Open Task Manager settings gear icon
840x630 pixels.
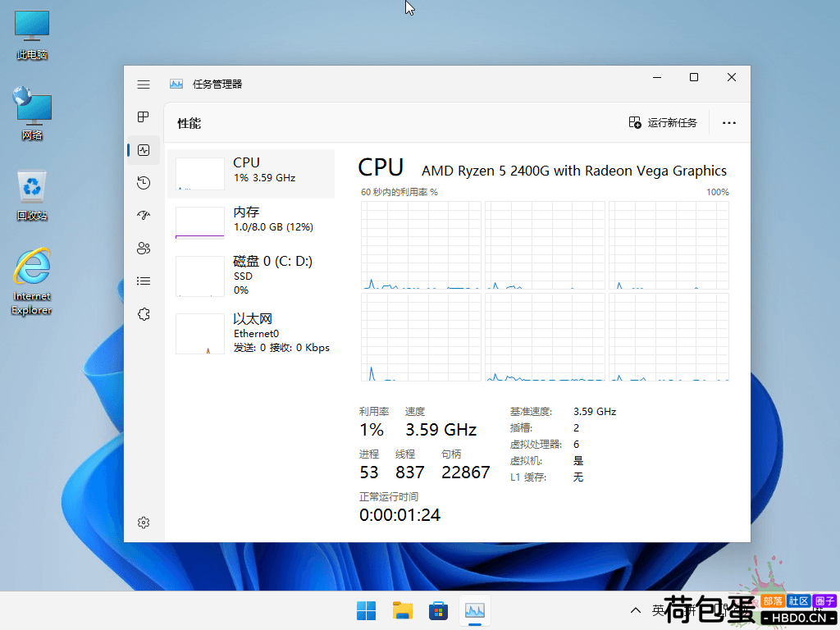point(143,523)
